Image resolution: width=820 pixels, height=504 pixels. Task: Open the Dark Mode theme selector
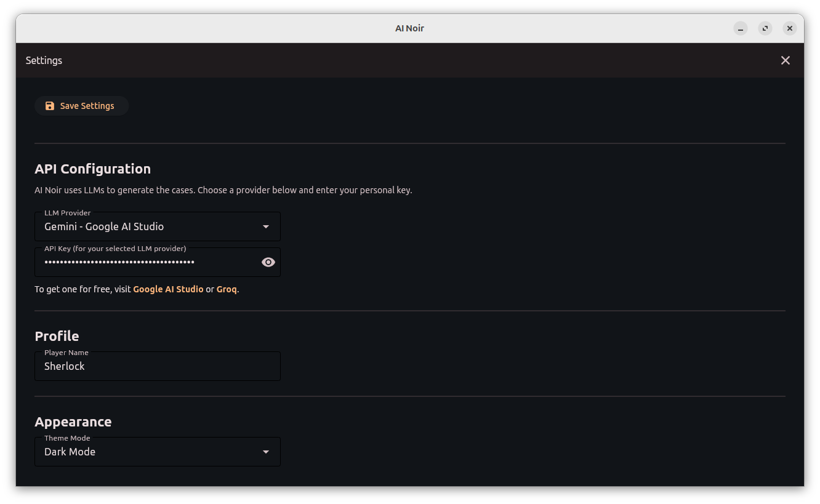click(148, 452)
